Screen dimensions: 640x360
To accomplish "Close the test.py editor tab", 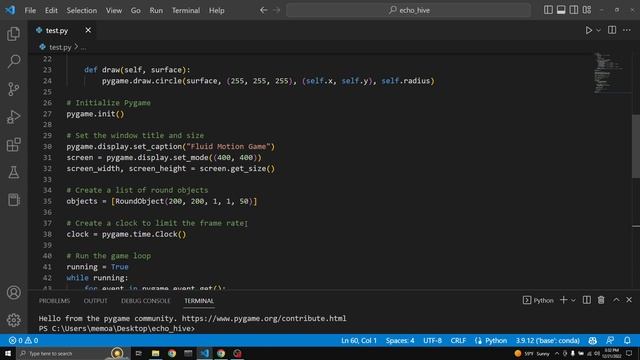I will click(88, 30).
